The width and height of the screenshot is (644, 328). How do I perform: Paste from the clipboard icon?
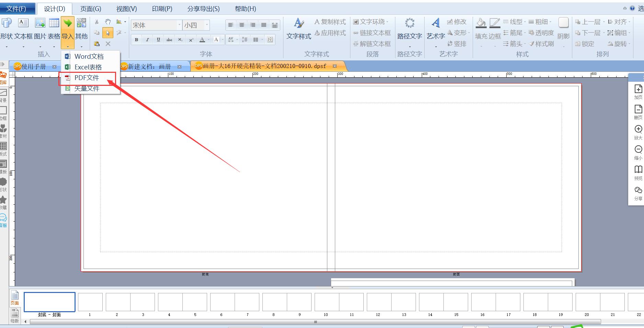(97, 44)
